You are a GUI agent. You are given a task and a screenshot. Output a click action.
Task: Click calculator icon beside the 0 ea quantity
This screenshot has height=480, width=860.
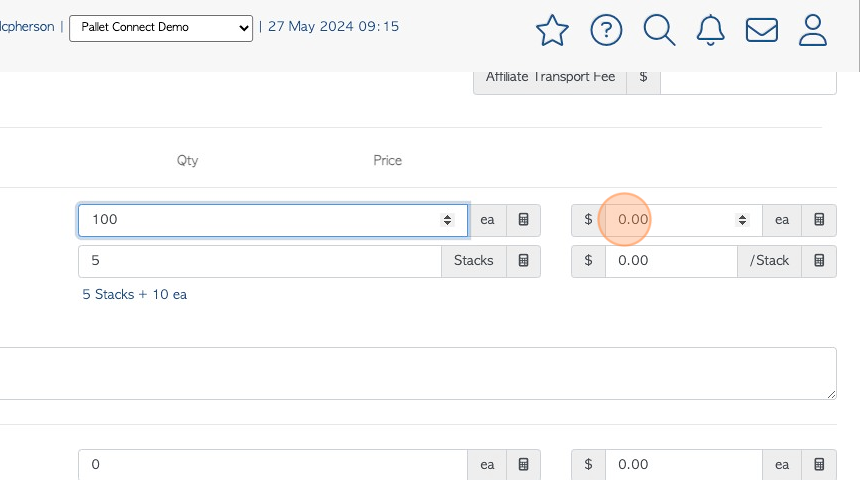pyautogui.click(x=523, y=465)
